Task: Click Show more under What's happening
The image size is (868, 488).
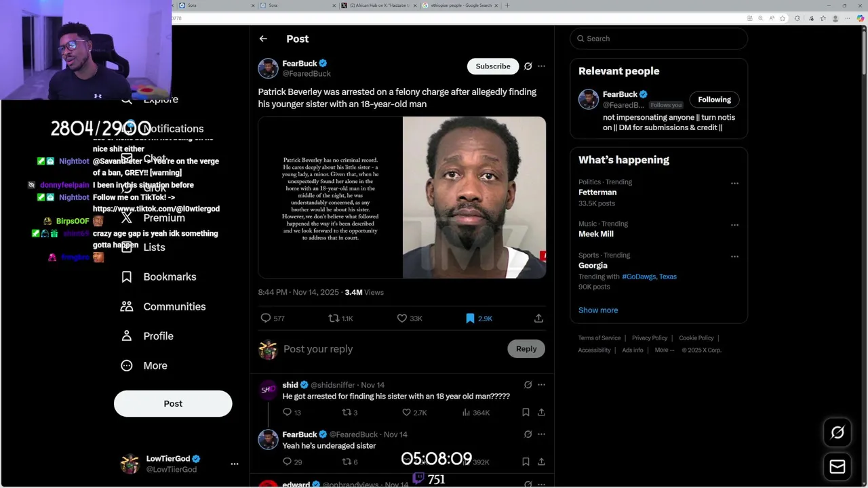Action: 598,310
